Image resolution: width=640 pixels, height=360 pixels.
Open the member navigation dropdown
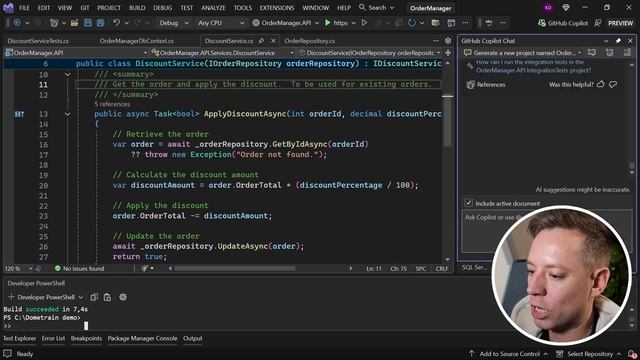tap(369, 53)
